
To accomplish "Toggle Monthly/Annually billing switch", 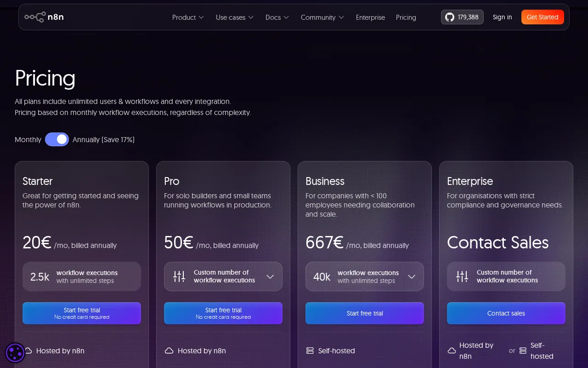I will tap(57, 139).
